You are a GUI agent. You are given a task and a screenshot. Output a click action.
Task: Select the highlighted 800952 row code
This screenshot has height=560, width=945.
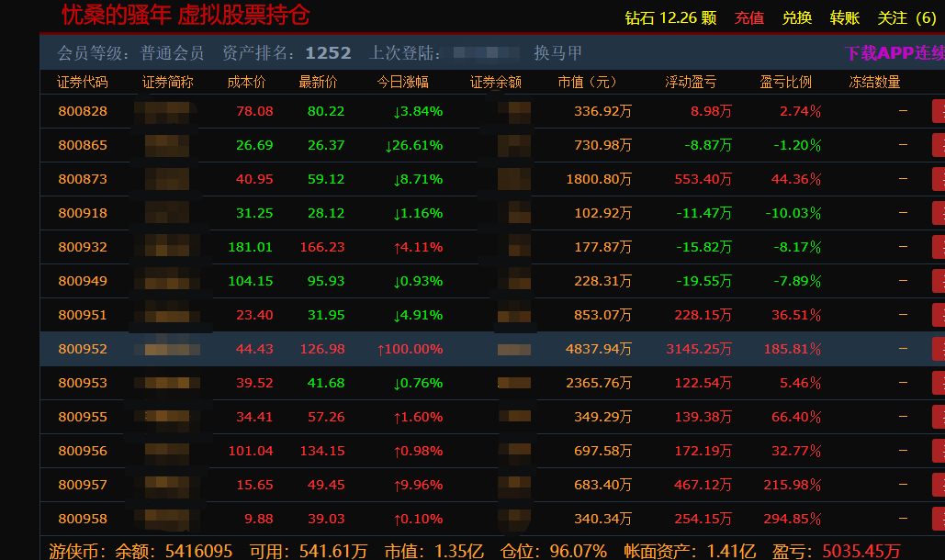(x=83, y=349)
